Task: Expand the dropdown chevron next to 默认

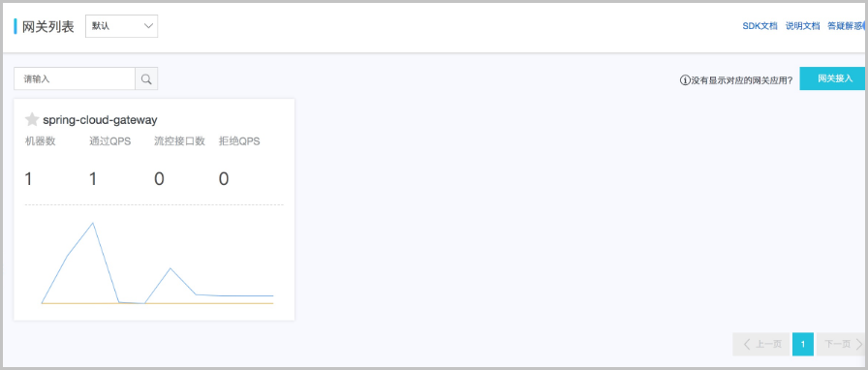Action: (148, 26)
